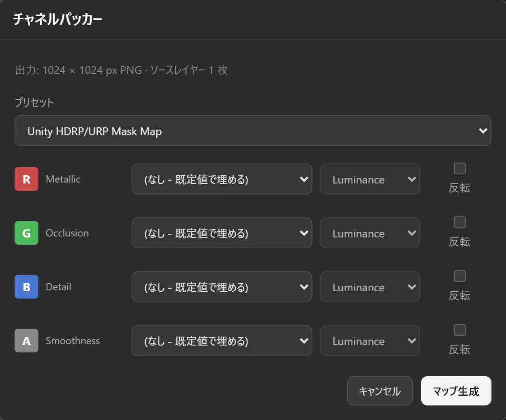Expand the Detail source layer dropdown
This screenshot has height=420, width=506.
coord(222,287)
